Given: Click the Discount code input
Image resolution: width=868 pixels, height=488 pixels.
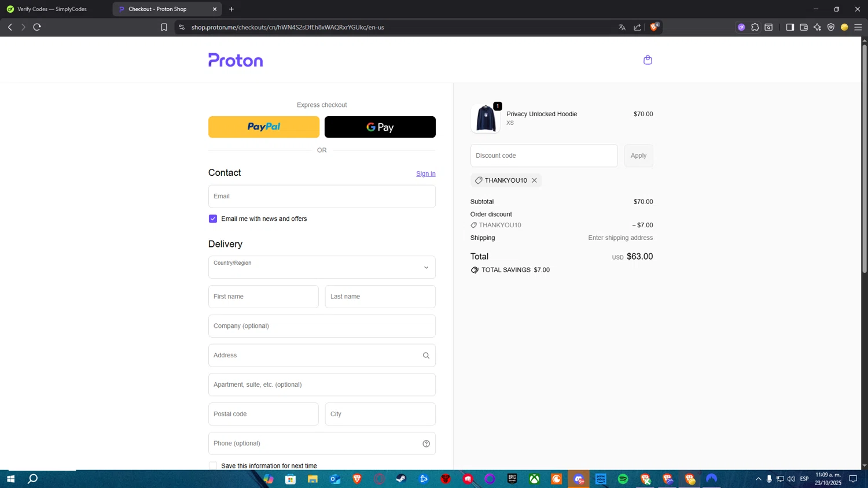Looking at the screenshot, I should (x=544, y=156).
